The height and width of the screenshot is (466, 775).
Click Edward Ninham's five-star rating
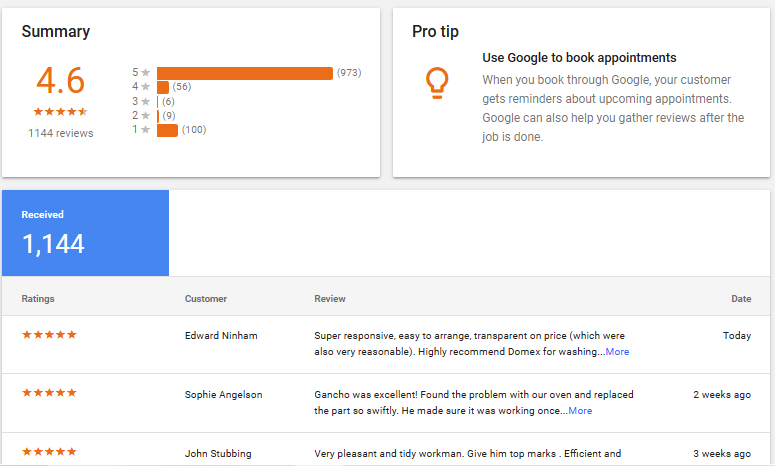click(49, 335)
